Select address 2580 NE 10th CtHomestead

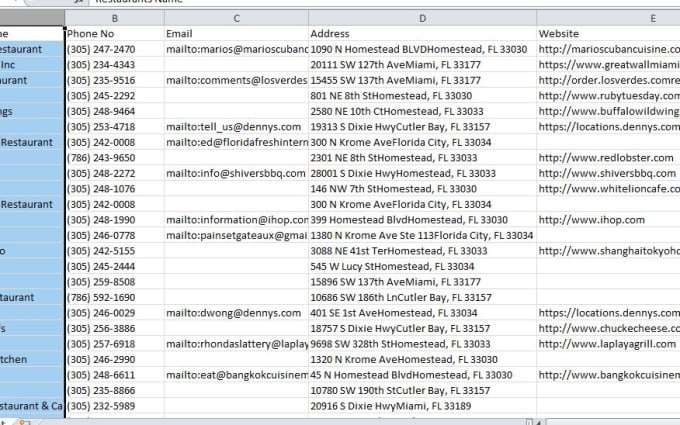coord(422,111)
